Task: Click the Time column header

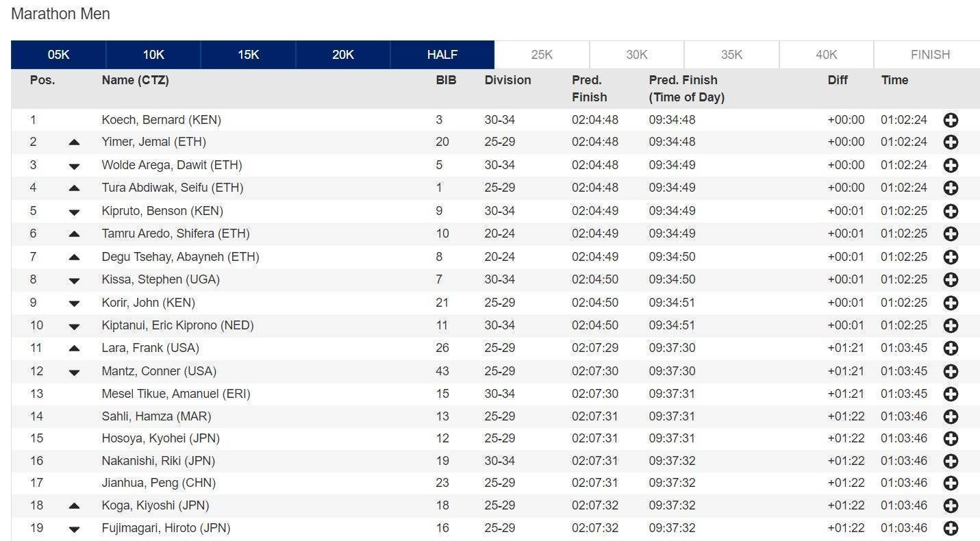Action: coord(894,80)
